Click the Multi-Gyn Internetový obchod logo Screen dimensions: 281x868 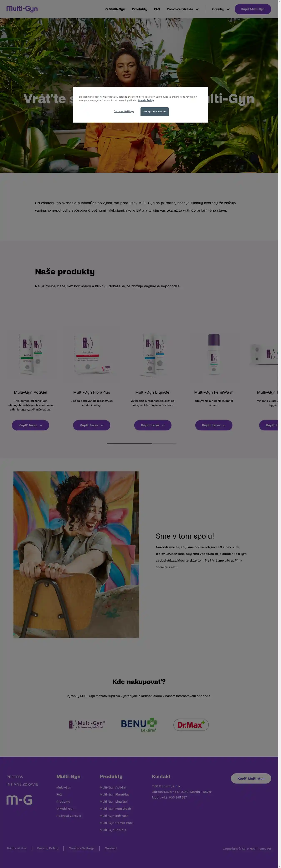coord(87,724)
